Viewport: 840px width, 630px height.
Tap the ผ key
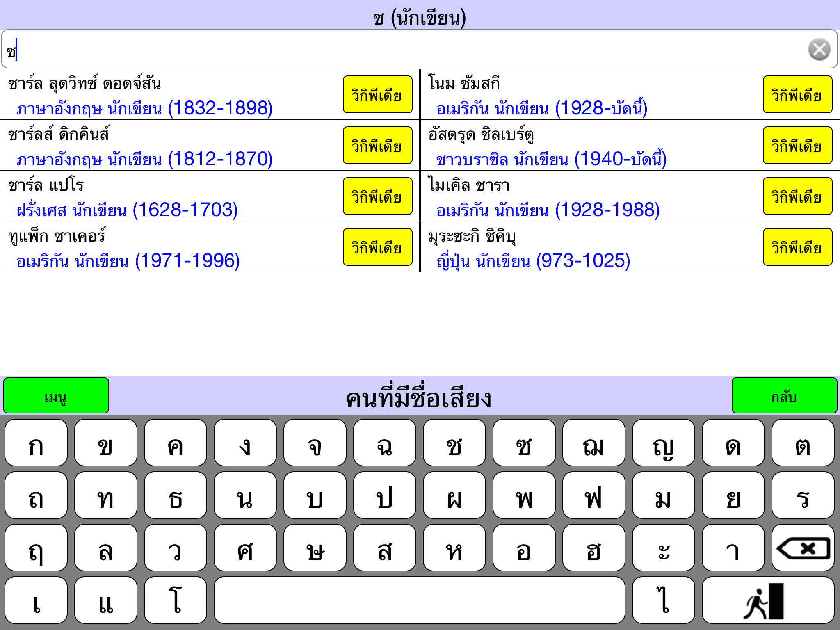point(454,495)
